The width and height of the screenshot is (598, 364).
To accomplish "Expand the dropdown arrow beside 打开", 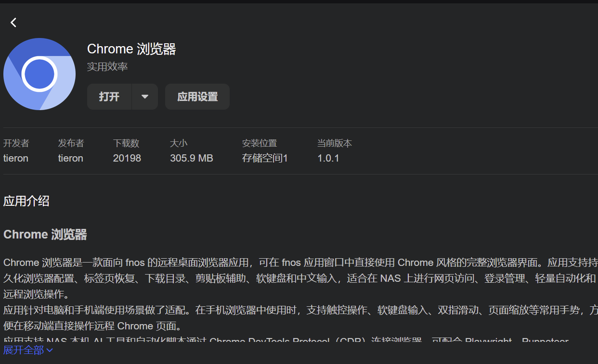I will tap(145, 97).
